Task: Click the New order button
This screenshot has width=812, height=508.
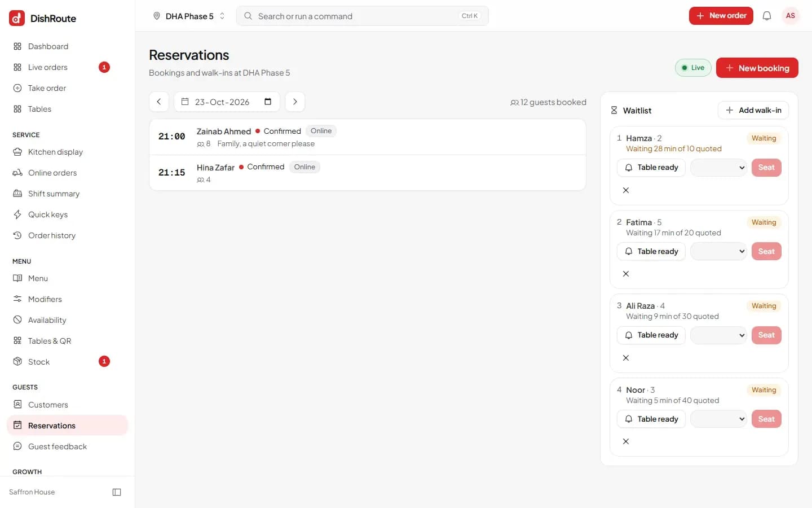Action: (721, 16)
